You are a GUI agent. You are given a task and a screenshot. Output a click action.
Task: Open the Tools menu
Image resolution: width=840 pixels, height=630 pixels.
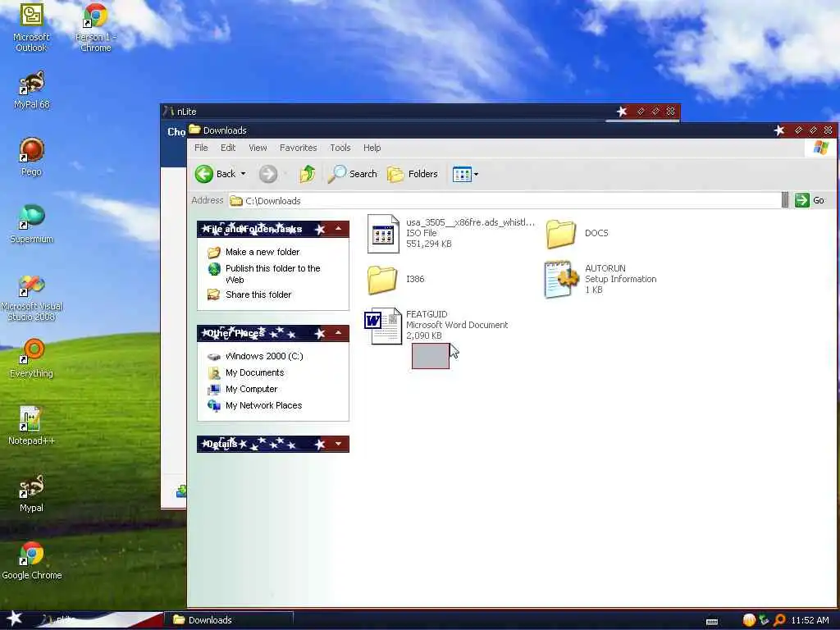click(x=340, y=148)
